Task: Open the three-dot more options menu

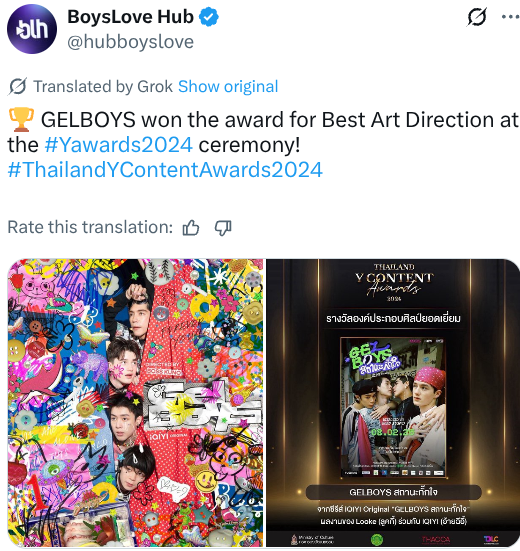Action: (x=510, y=17)
